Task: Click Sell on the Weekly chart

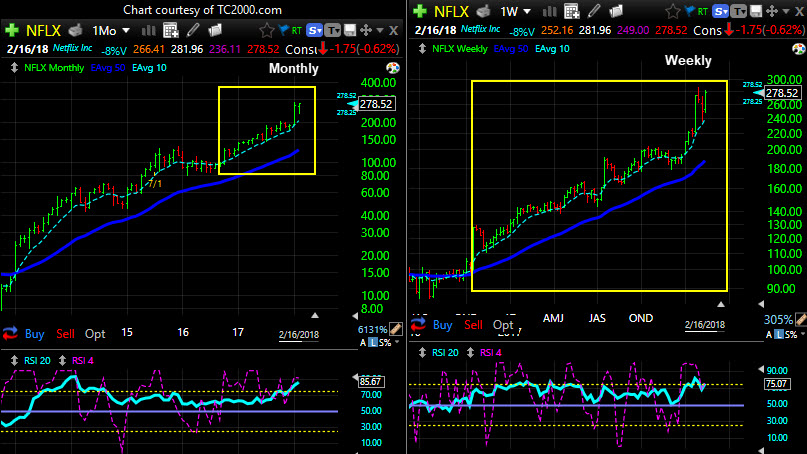Action: pyautogui.click(x=473, y=325)
